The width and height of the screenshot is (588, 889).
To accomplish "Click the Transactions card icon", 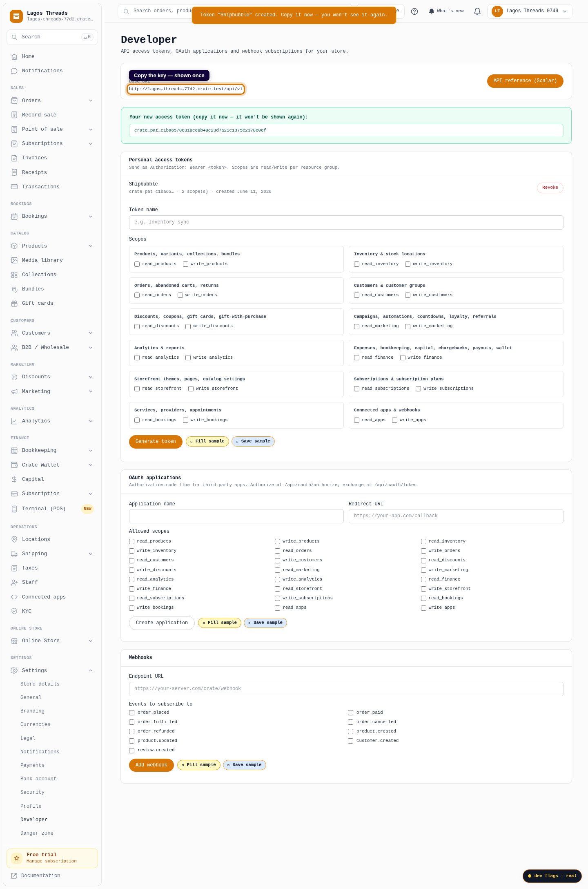I will coord(14,187).
